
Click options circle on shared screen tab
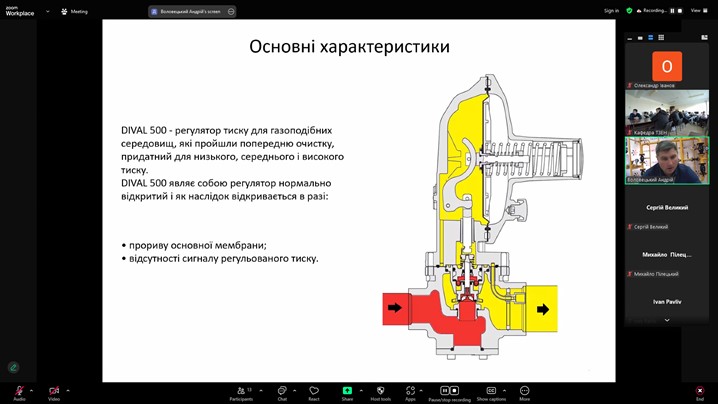coord(231,11)
